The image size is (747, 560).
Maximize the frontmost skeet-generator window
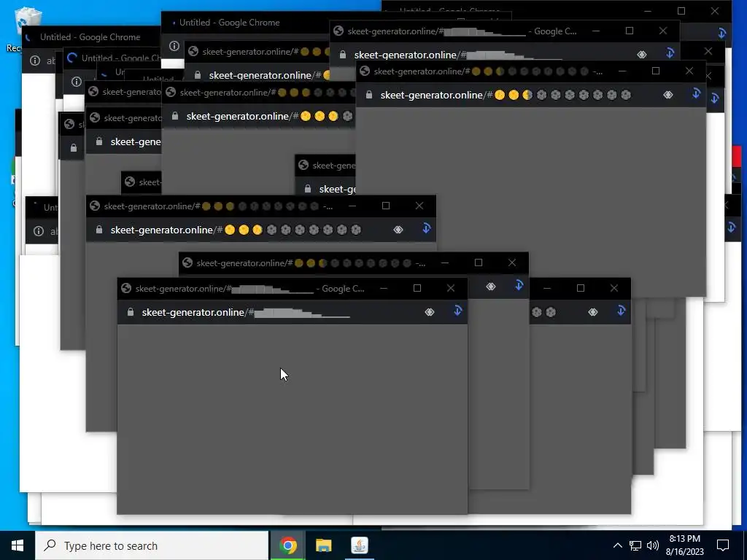pyautogui.click(x=417, y=288)
